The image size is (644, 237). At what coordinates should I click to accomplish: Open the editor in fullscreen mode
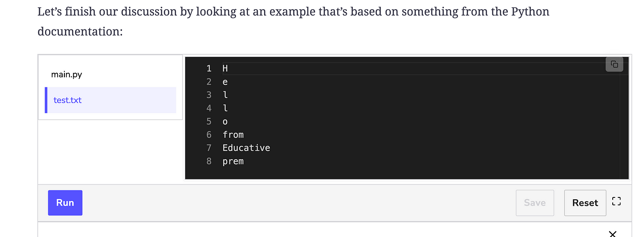[x=616, y=202]
